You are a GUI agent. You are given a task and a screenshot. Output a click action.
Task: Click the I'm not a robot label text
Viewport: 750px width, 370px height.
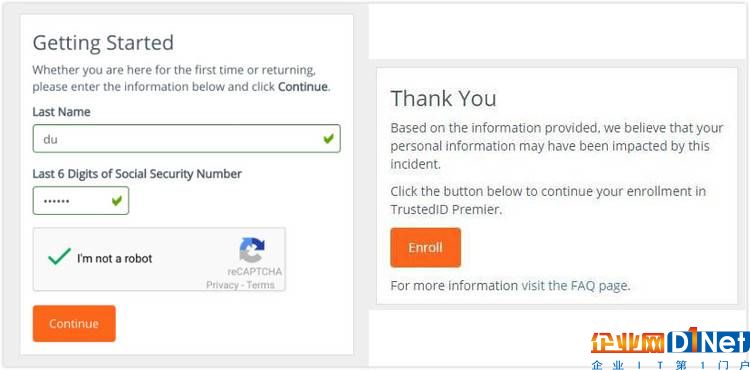click(x=114, y=259)
